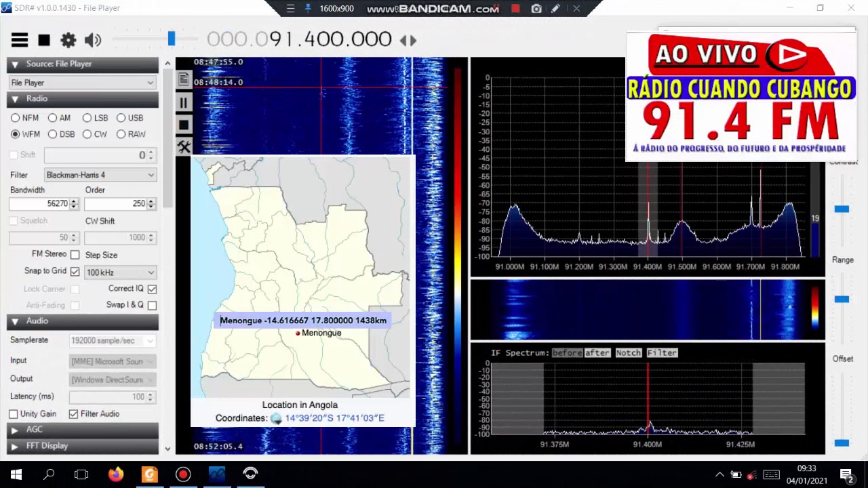Pin the Bandicam recording bar
Screen dimensions: 868x488
[x=308, y=9]
